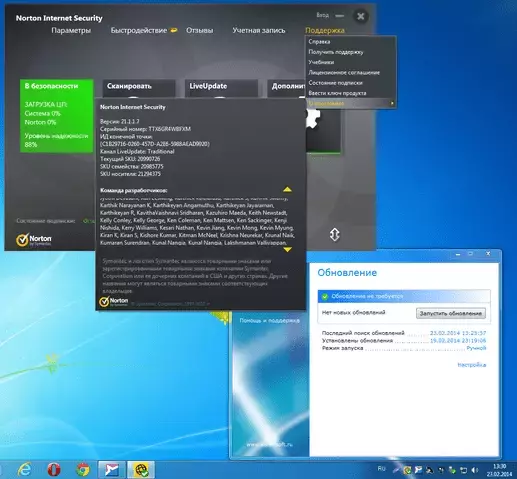
Task: Open the Параметры menu
Action: coord(71,30)
